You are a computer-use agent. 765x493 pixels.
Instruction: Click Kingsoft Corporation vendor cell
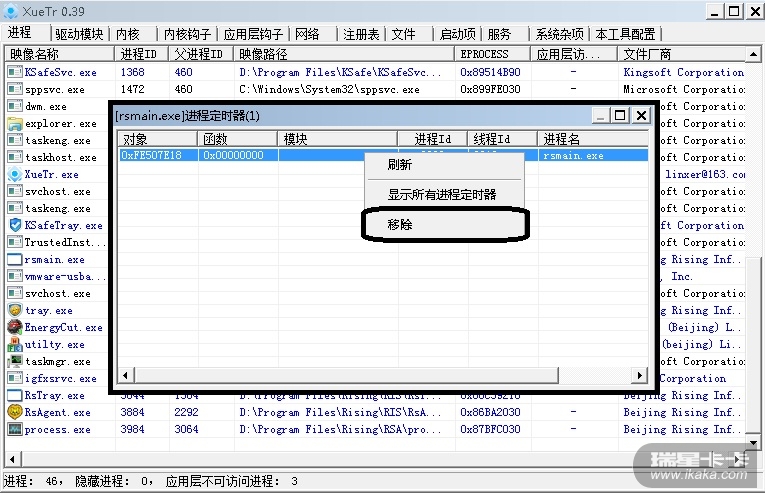click(x=684, y=72)
